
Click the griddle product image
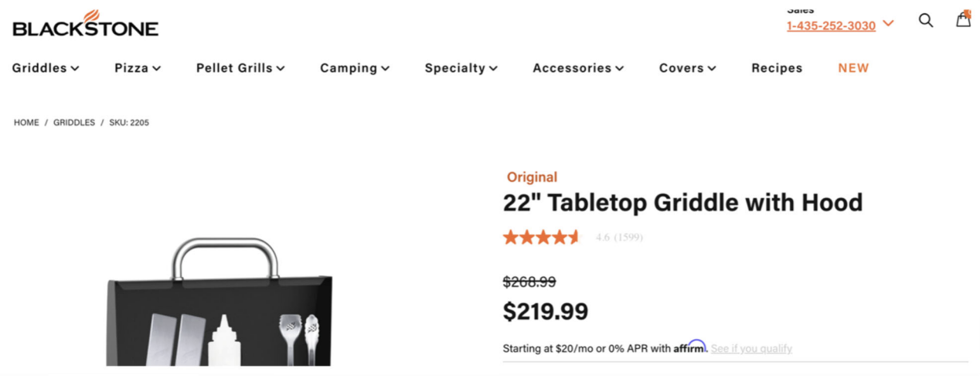click(219, 306)
